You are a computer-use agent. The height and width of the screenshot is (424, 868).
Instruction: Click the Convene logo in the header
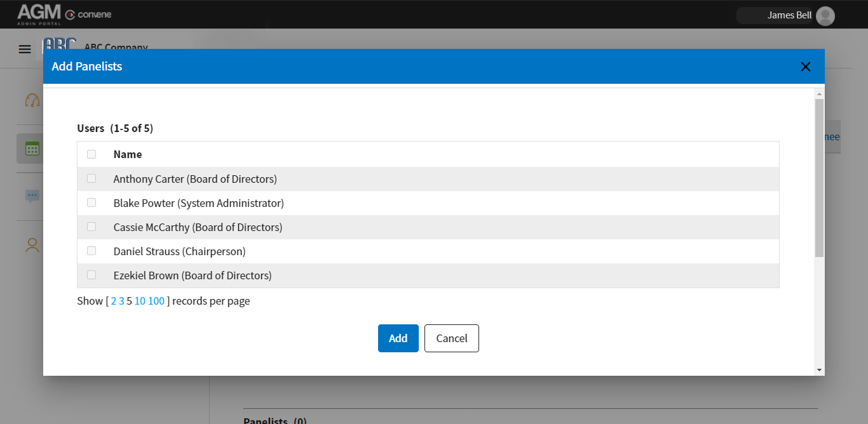click(x=89, y=13)
